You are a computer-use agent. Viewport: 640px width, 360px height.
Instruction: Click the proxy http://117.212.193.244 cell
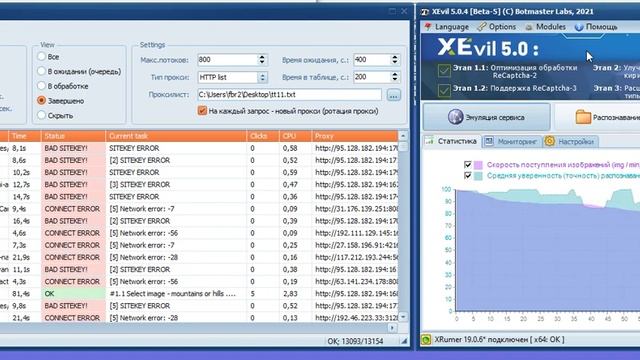click(356, 257)
